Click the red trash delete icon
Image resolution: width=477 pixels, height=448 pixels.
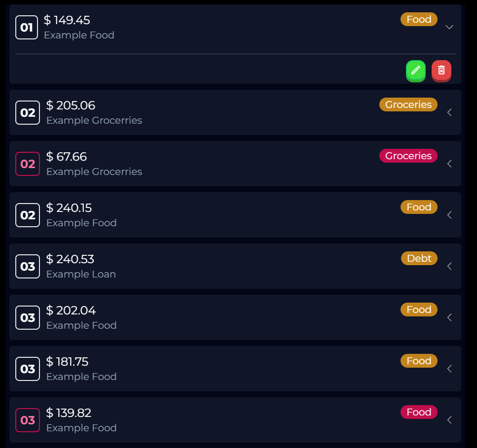(441, 70)
